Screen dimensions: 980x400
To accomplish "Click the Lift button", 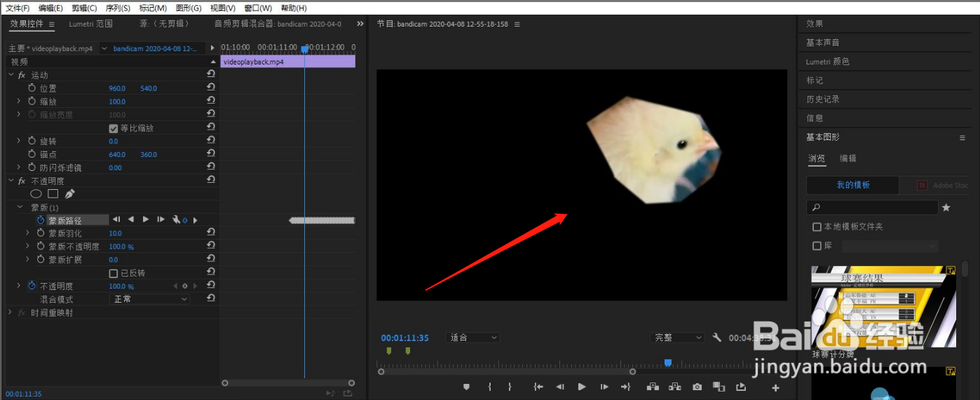I will pos(653,387).
